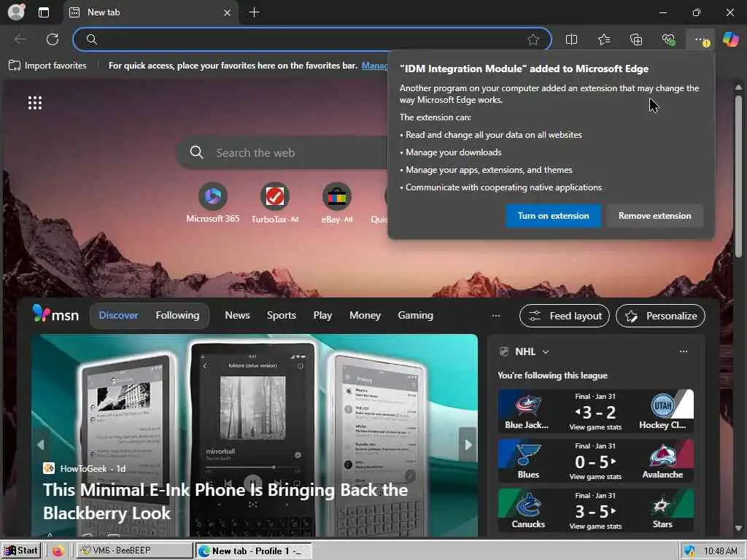Click Remove extension button
Viewport: 747px width, 560px height.
(x=654, y=216)
